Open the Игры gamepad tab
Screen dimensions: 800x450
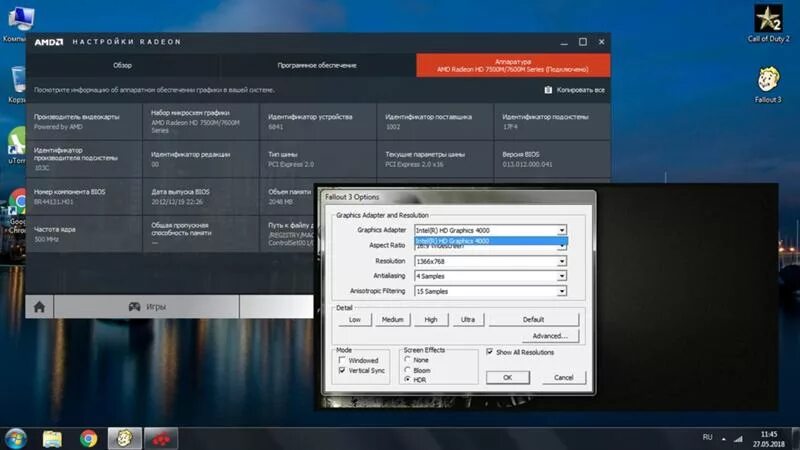point(146,307)
